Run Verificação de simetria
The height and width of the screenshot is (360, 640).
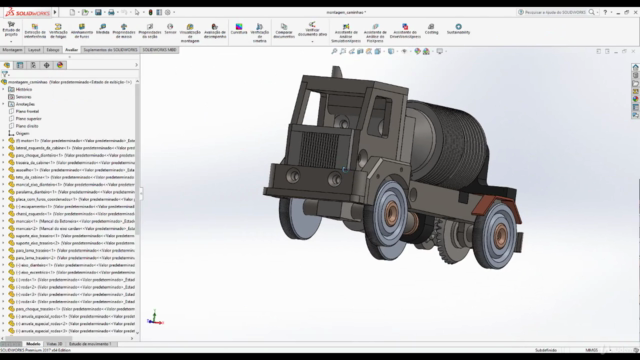(260, 33)
